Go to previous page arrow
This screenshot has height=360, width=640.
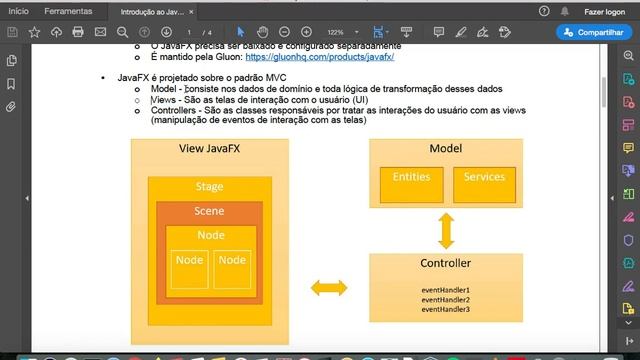pos(144,32)
